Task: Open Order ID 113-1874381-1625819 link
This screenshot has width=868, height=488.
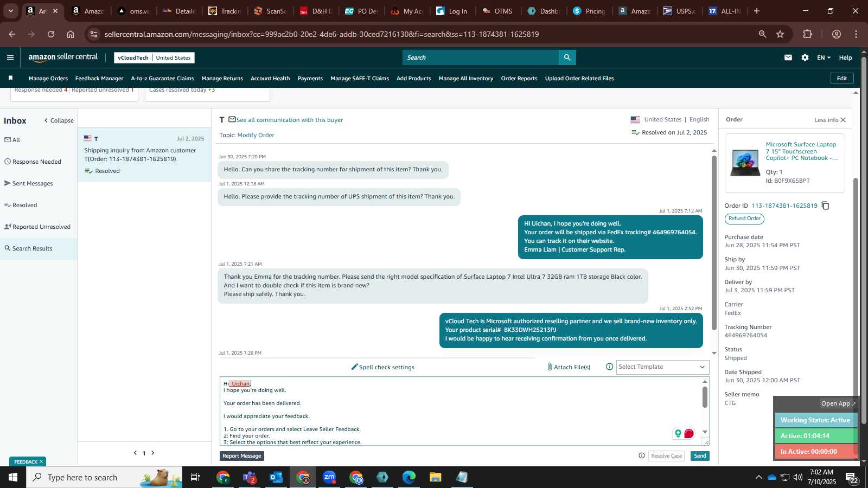Action: coord(784,206)
